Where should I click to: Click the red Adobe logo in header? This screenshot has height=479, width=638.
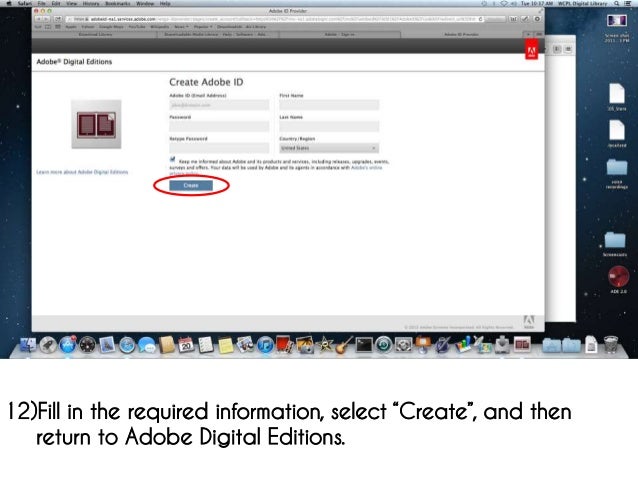coord(531,50)
